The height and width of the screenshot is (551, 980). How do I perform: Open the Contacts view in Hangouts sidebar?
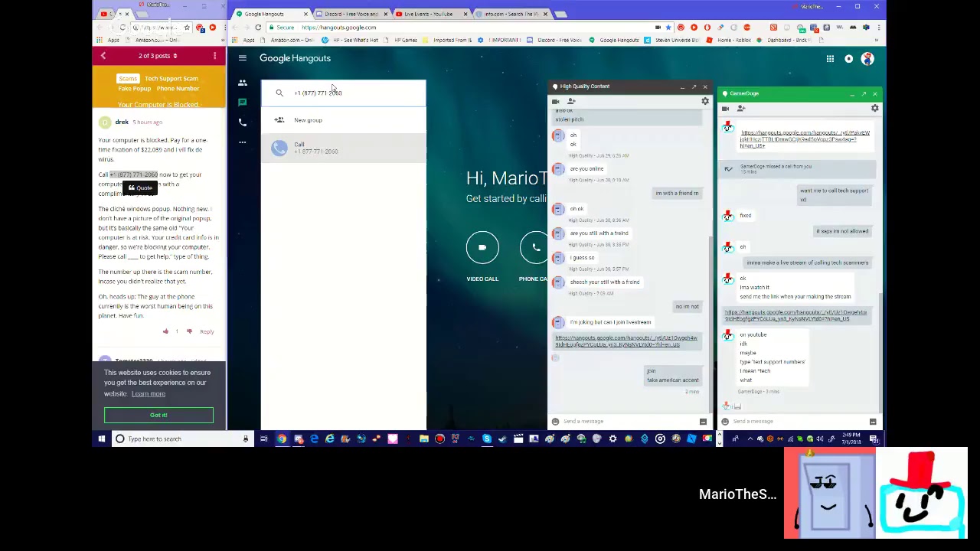pos(242,83)
